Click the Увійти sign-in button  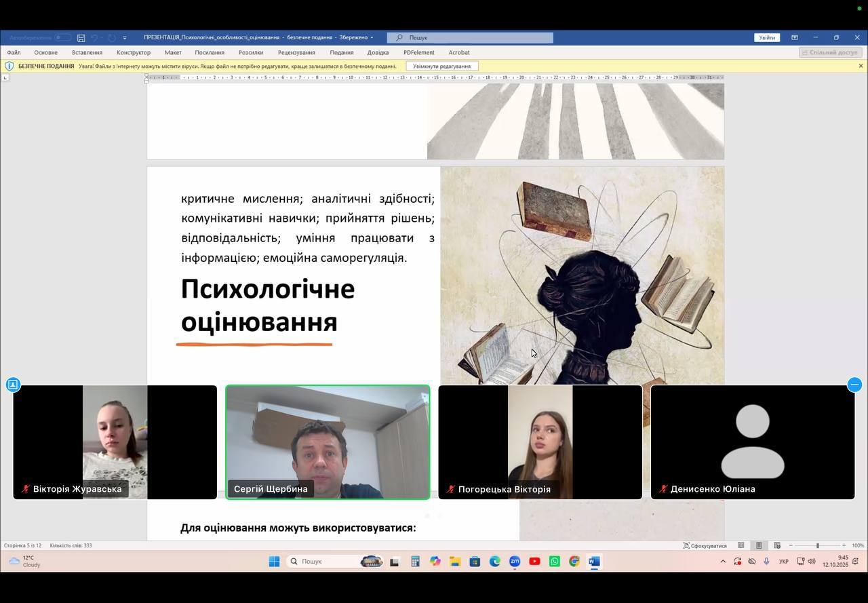pos(767,37)
